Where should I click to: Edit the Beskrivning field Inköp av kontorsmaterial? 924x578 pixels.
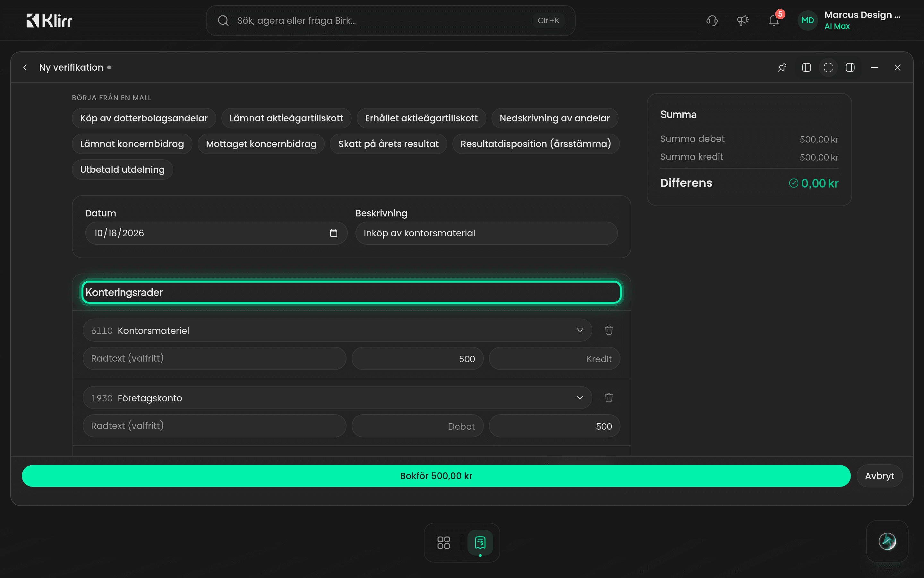click(486, 233)
